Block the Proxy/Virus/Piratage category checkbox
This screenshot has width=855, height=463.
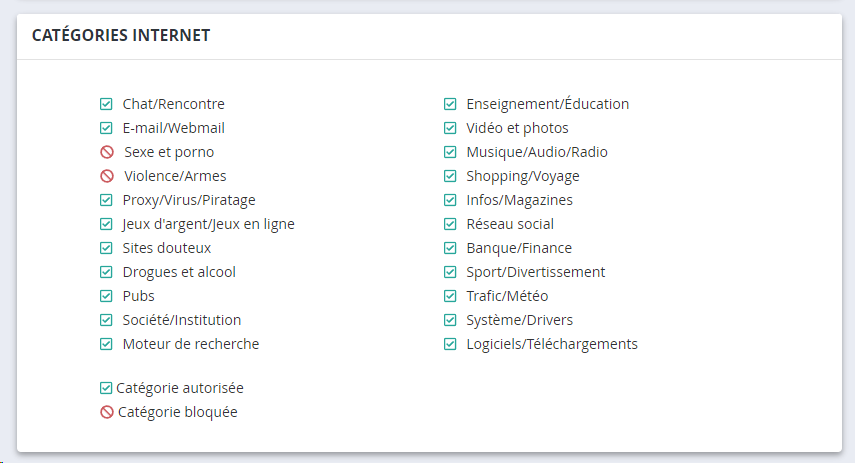point(106,200)
